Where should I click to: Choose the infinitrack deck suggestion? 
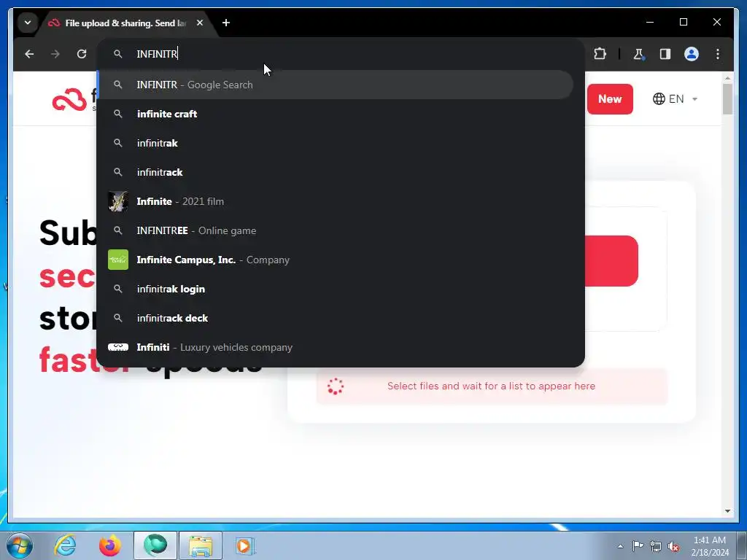click(335, 318)
